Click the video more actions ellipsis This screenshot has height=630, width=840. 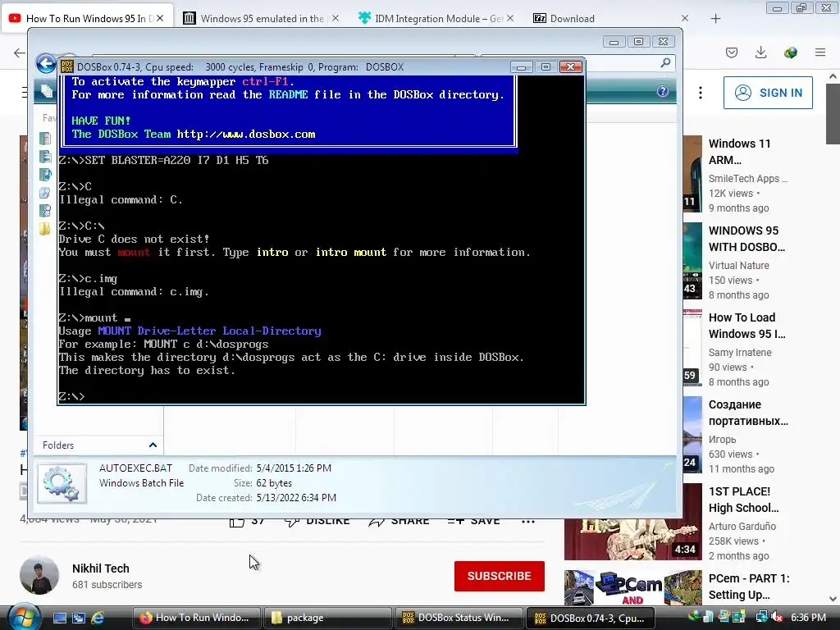click(527, 521)
